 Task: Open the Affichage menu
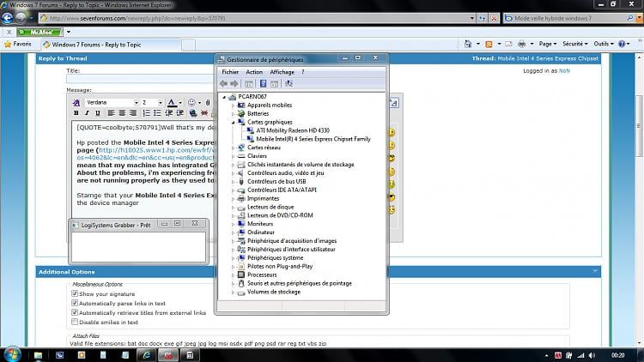(282, 72)
